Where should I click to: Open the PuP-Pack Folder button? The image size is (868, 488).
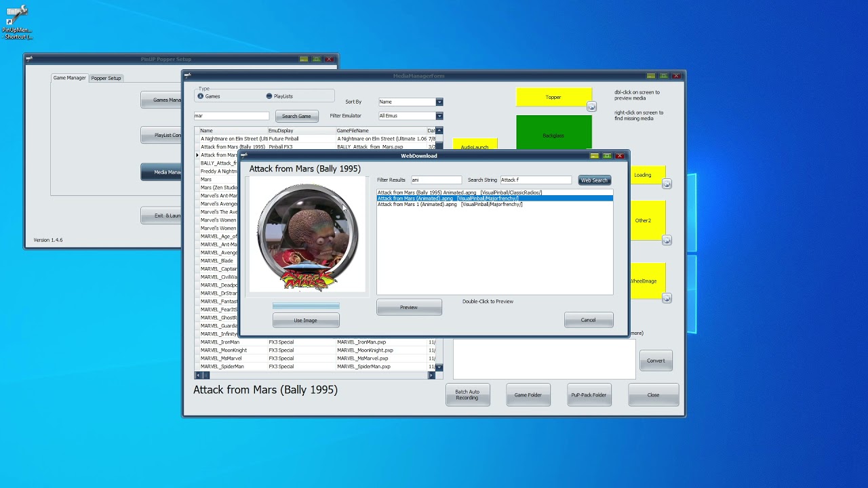tap(589, 395)
